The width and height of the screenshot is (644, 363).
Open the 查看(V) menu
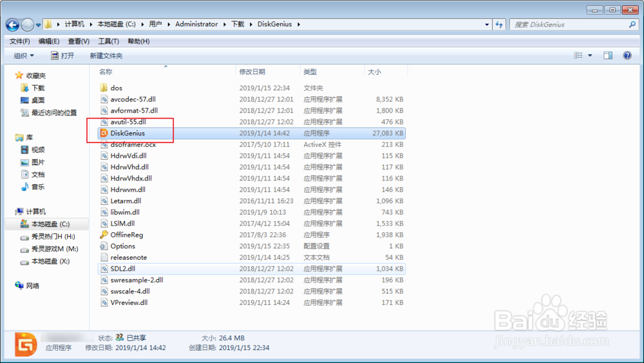[79, 41]
